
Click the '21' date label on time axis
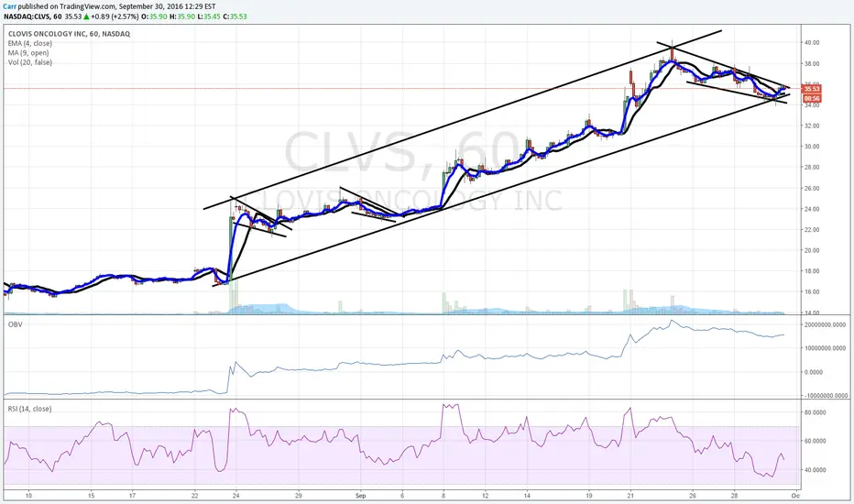[x=630, y=496]
